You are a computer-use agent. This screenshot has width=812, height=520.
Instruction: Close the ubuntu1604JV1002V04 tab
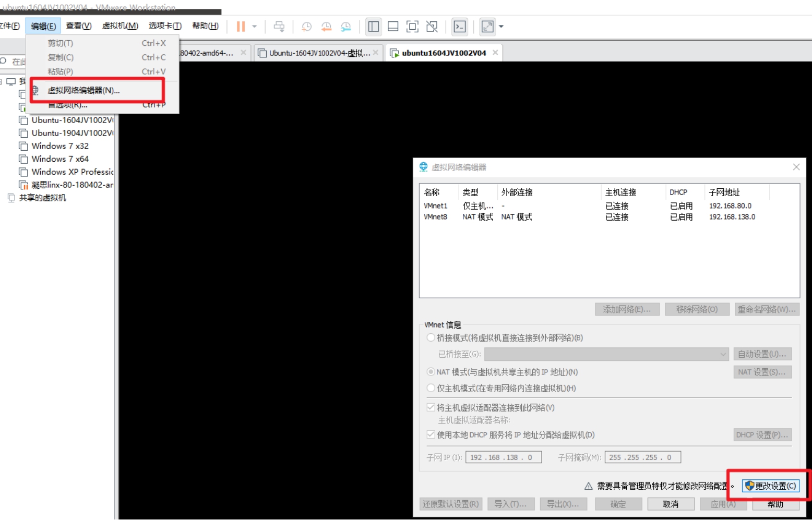pos(495,53)
